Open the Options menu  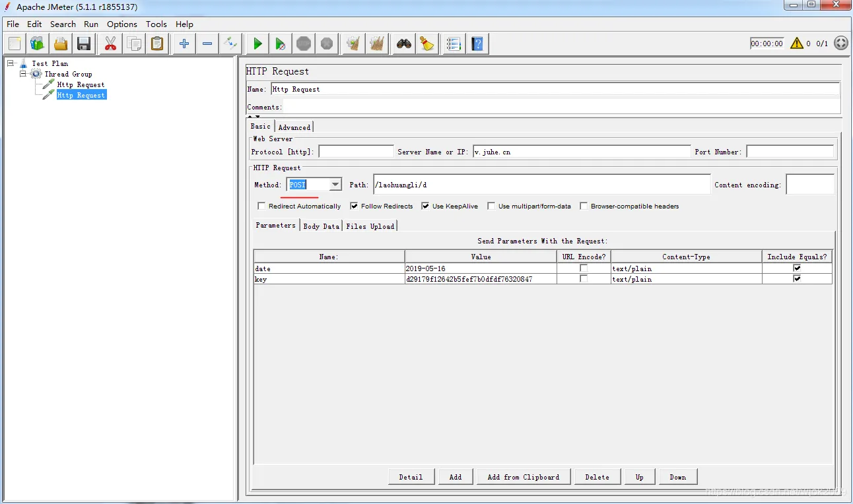click(x=122, y=24)
